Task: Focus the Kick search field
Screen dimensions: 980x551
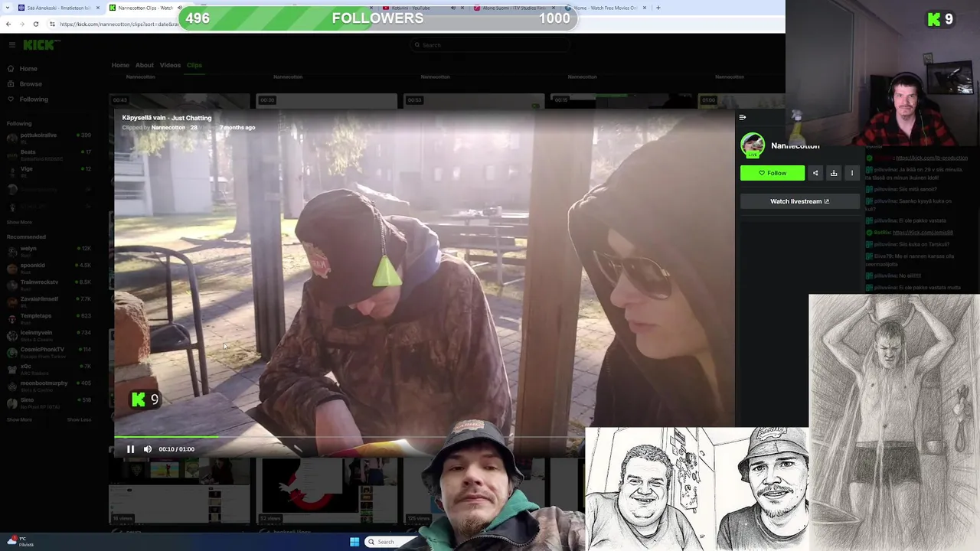Action: [490, 45]
